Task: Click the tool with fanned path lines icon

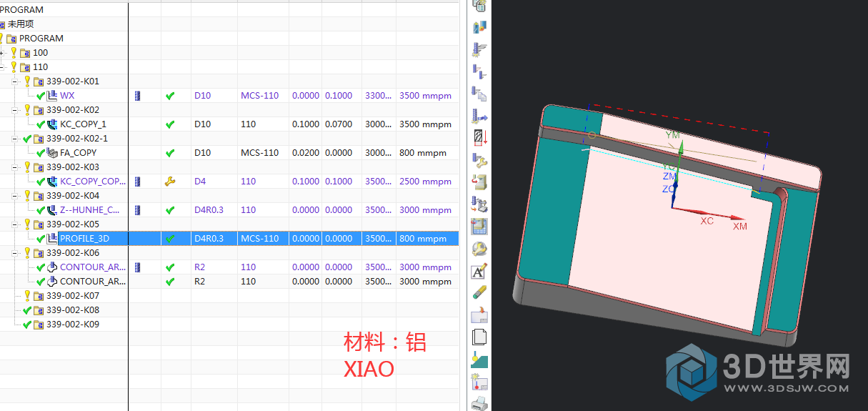Action: click(479, 49)
